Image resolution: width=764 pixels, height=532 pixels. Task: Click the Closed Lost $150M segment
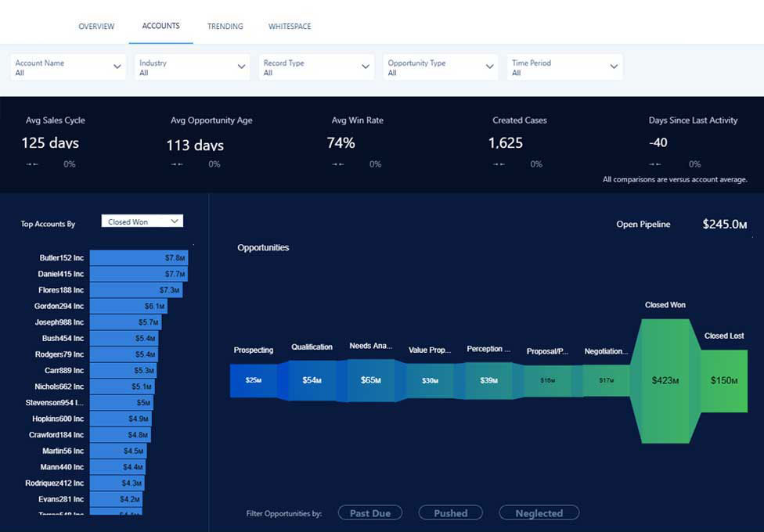click(x=724, y=380)
